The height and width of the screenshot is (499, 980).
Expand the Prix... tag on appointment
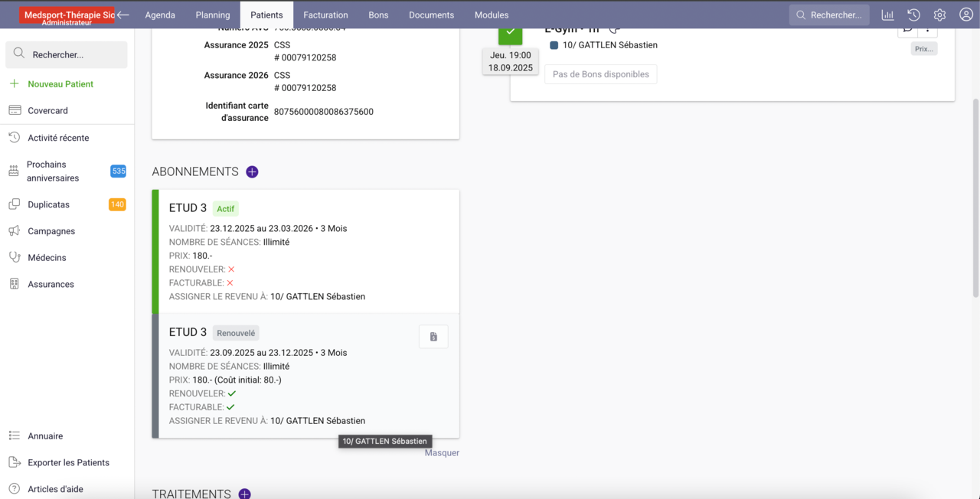[x=923, y=48]
